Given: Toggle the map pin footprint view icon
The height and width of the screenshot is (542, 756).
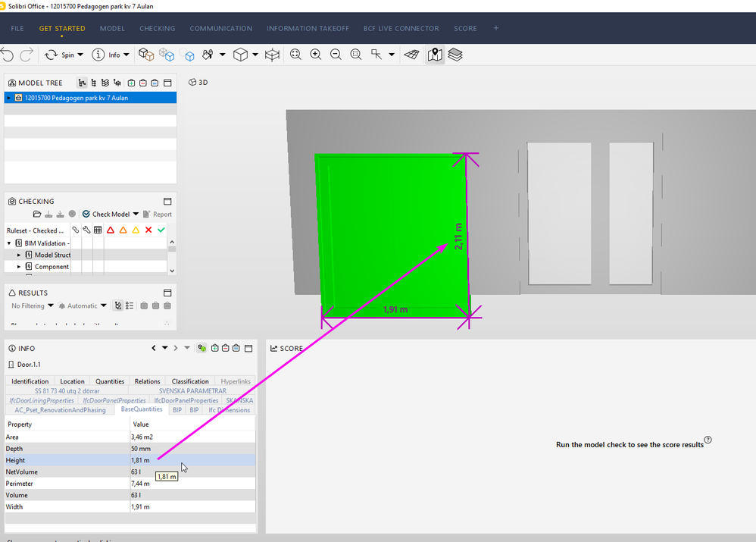Looking at the screenshot, I should point(435,55).
